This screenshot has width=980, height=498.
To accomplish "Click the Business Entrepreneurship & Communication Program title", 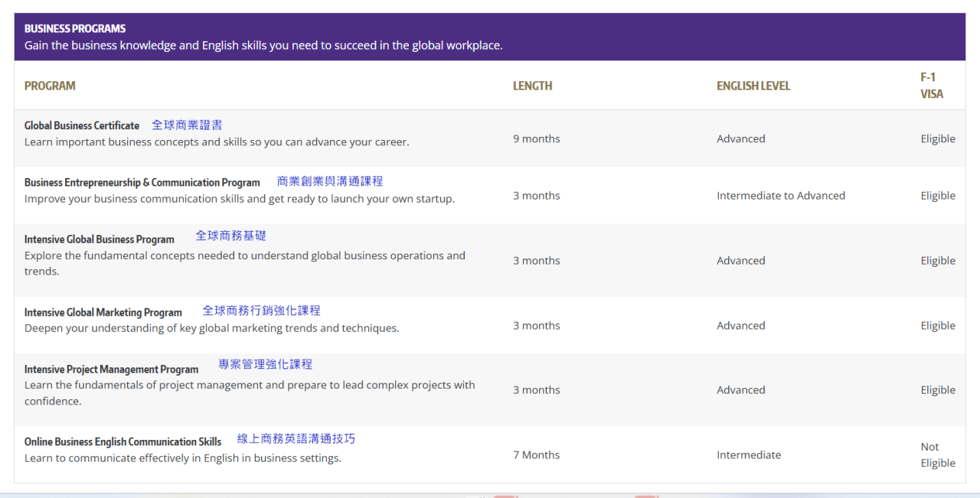I will click(x=142, y=183).
